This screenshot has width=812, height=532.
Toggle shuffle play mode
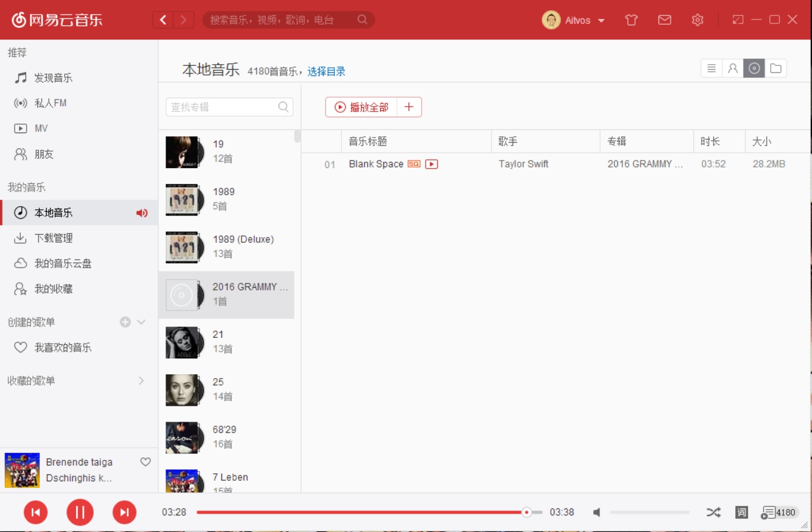(x=713, y=512)
